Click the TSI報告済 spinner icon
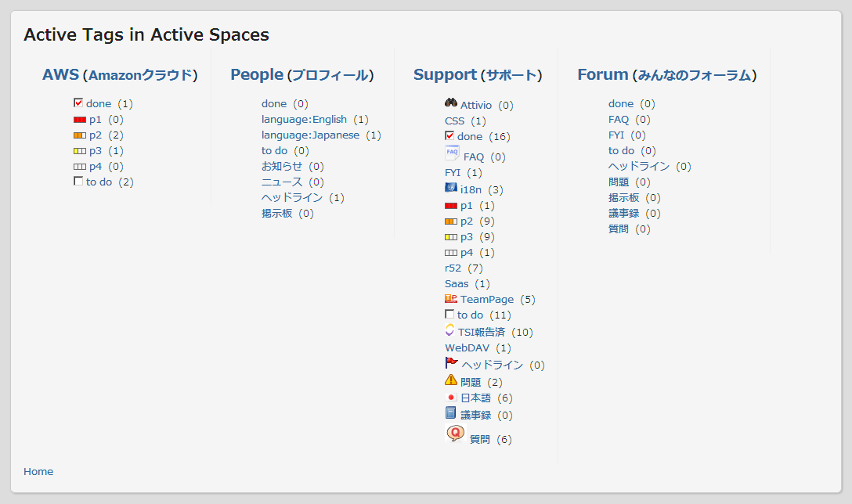Screen dimensions: 852x504 pos(449,330)
